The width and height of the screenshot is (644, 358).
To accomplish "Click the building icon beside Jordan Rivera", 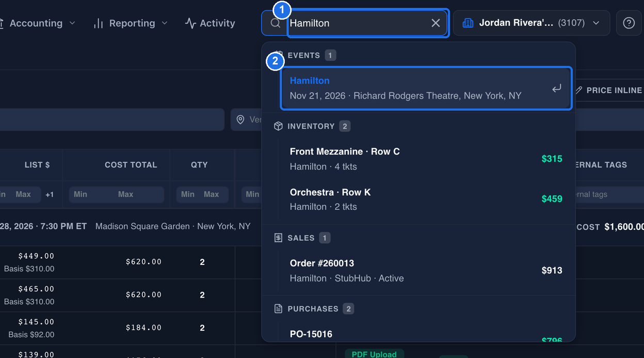I will (x=468, y=23).
